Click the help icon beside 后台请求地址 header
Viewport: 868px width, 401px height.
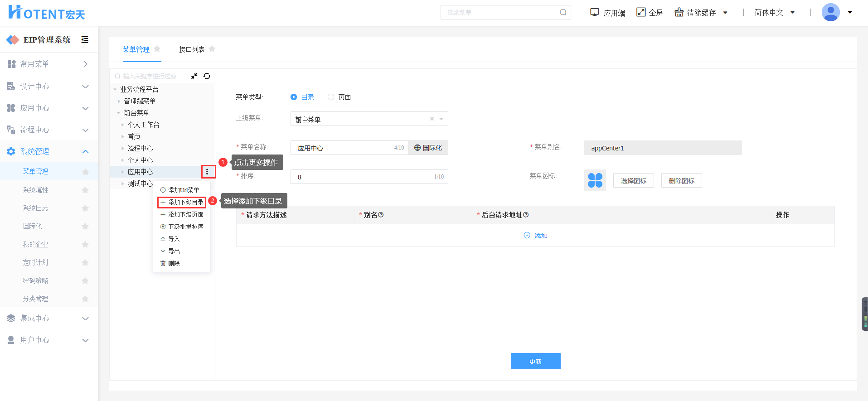pos(526,215)
